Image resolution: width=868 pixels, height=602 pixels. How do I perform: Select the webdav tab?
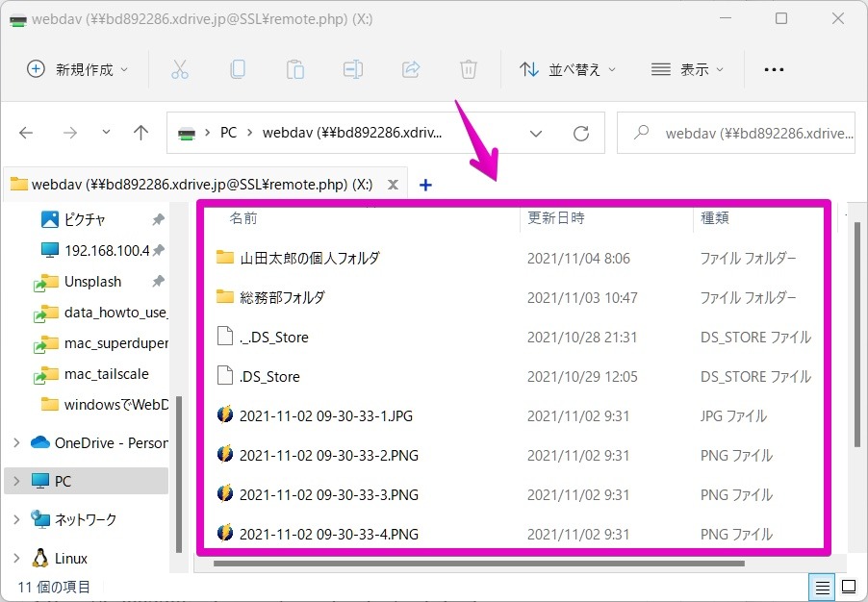click(x=192, y=184)
